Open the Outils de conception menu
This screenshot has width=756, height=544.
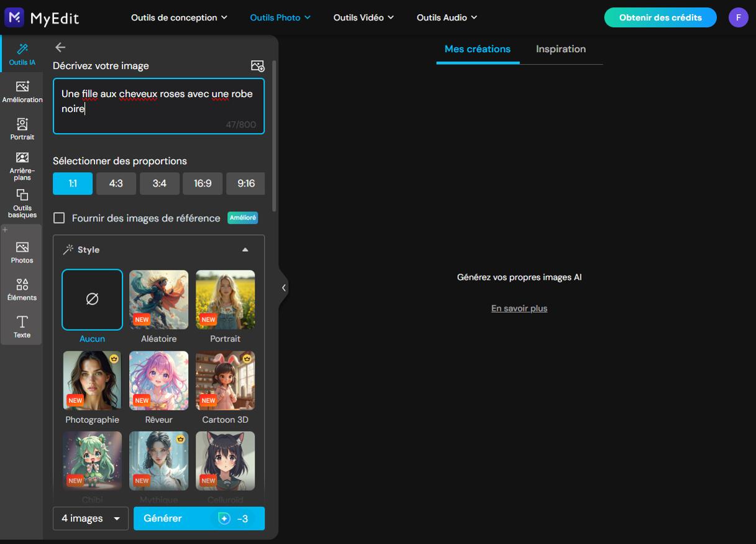(x=179, y=17)
